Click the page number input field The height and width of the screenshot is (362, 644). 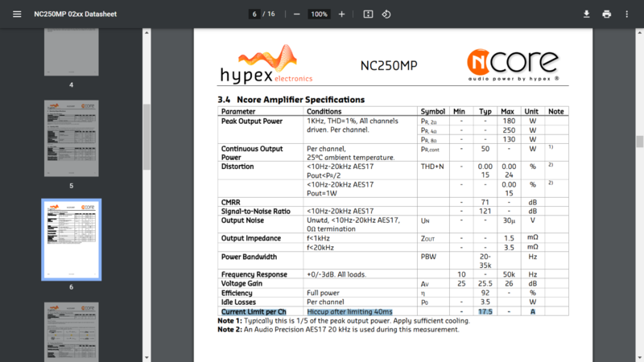coord(256,14)
